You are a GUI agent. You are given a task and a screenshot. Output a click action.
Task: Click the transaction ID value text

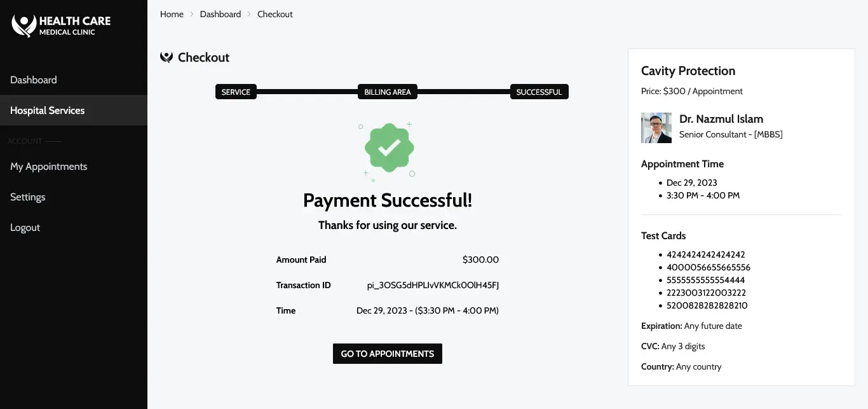433,285
